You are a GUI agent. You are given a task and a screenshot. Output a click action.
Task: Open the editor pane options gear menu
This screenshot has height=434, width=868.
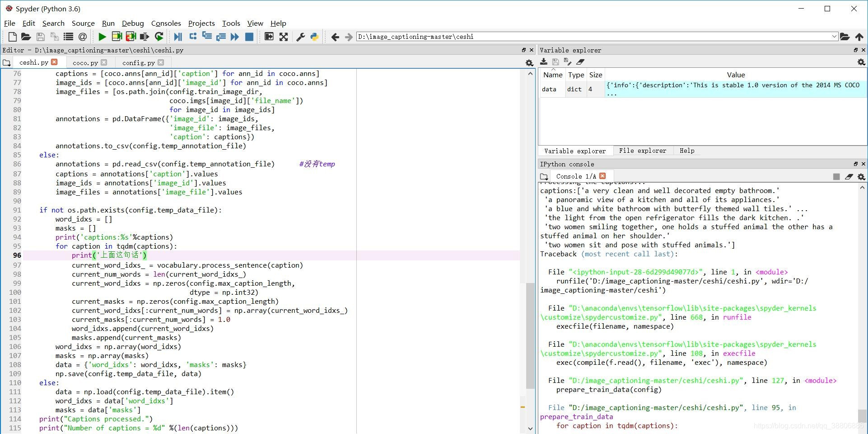(529, 62)
